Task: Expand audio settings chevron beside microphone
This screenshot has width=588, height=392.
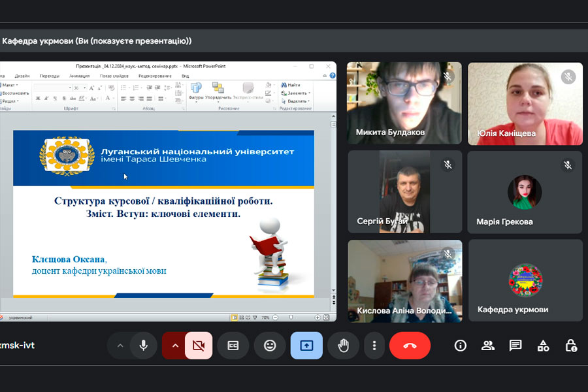Action: 120,346
